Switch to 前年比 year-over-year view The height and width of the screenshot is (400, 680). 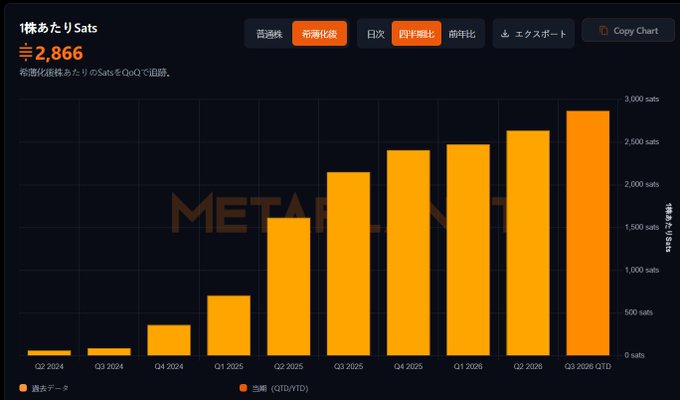(462, 34)
